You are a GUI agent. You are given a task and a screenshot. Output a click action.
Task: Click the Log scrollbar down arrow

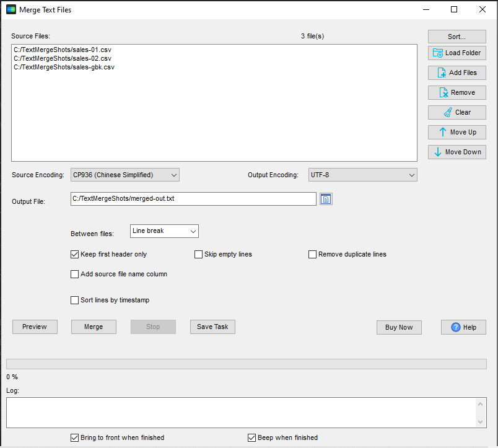[480, 421]
